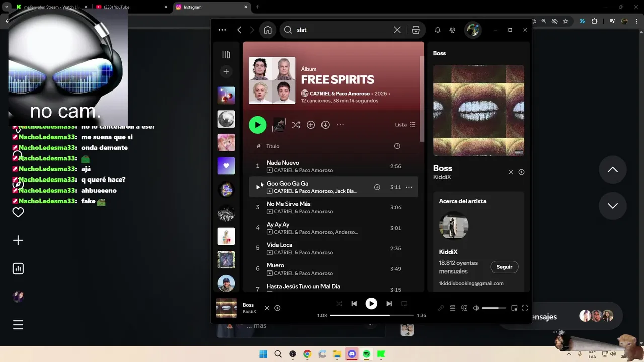
Task: Go to previous Instagram reel up arrow
Action: pyautogui.click(x=613, y=170)
